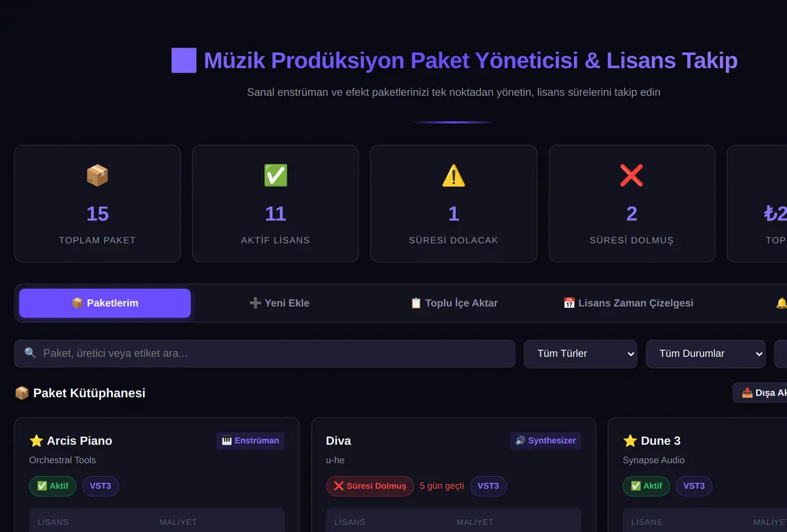Viewport: 787px width, 532px height.
Task: Click the Enstrüman type badge on Arcis Piano
Action: click(251, 441)
